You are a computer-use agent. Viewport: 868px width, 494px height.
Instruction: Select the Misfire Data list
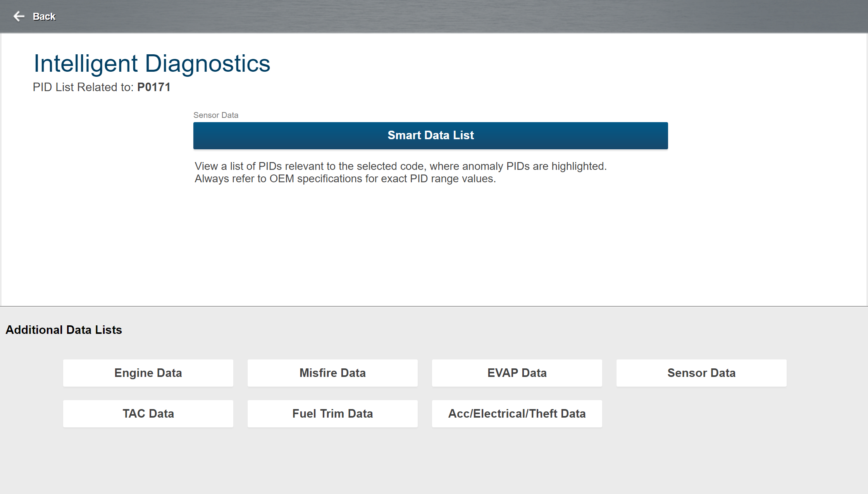click(x=332, y=373)
